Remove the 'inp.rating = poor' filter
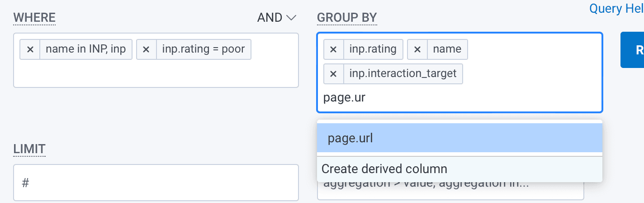Screen dimensions: 644x203 [x=146, y=49]
